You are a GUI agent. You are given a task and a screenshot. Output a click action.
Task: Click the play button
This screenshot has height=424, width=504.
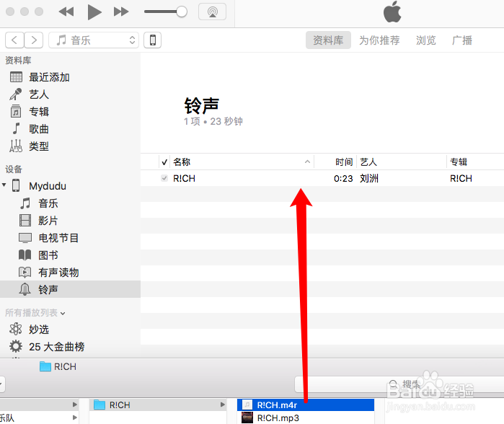(94, 12)
